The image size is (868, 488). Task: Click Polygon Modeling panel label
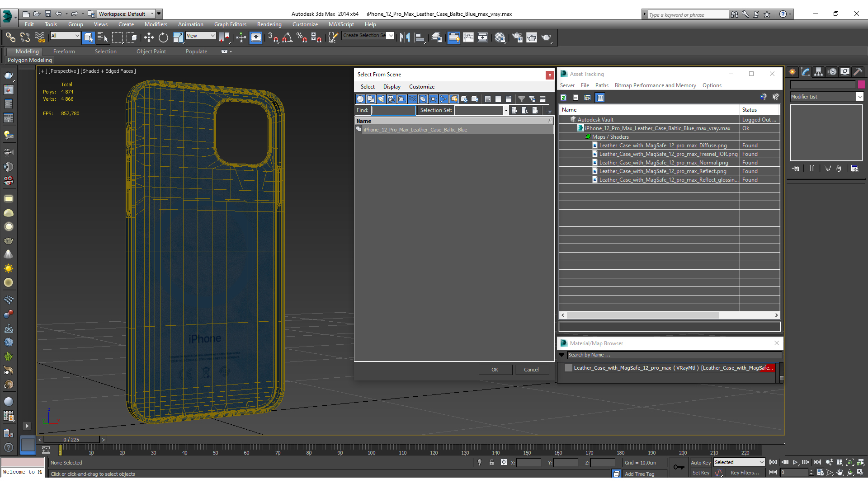30,60
